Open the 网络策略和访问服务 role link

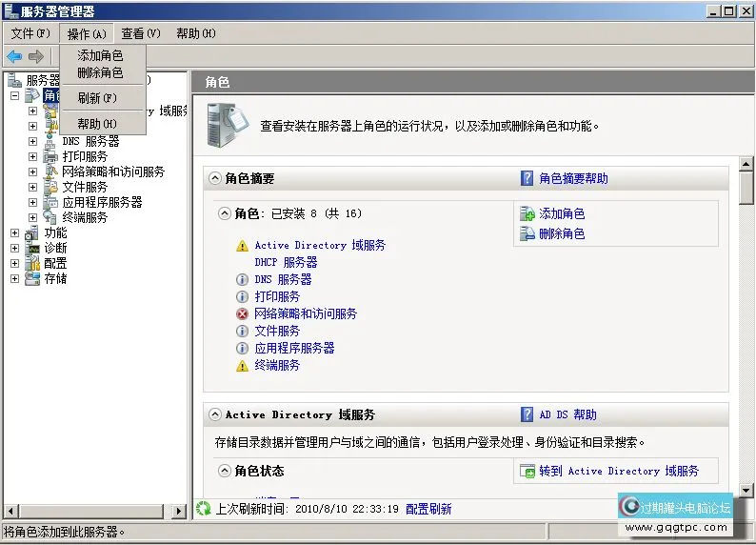click(306, 314)
